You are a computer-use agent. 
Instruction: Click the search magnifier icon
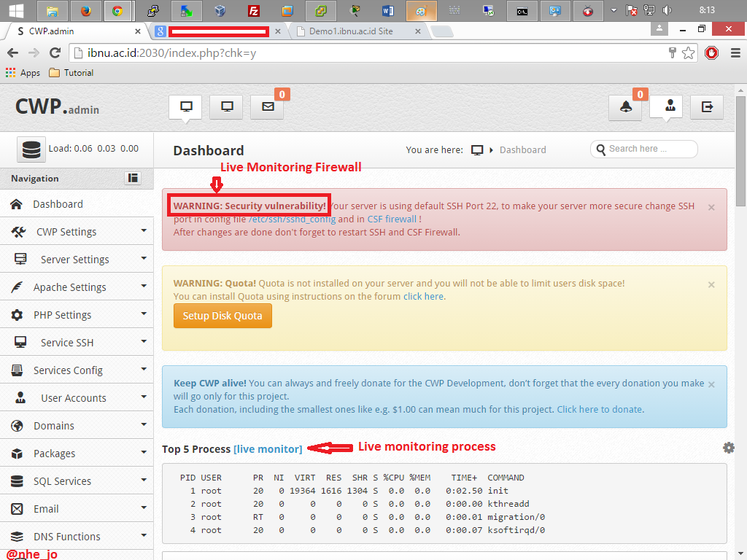(x=601, y=149)
